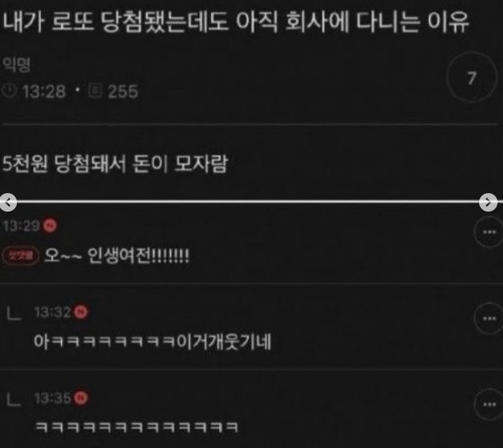Click the reply text 이거개웃기네
Screen dimensions: 503x448
(x=224, y=341)
